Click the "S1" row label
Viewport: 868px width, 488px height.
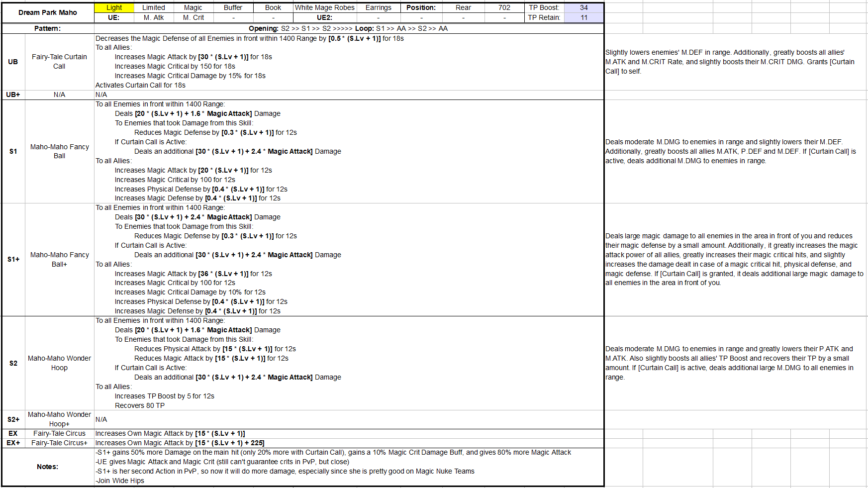(13, 151)
